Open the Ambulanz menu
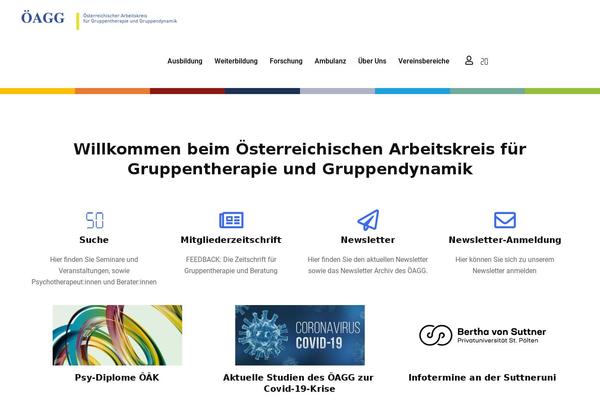Screen dimensions: 600x400 coord(330,61)
